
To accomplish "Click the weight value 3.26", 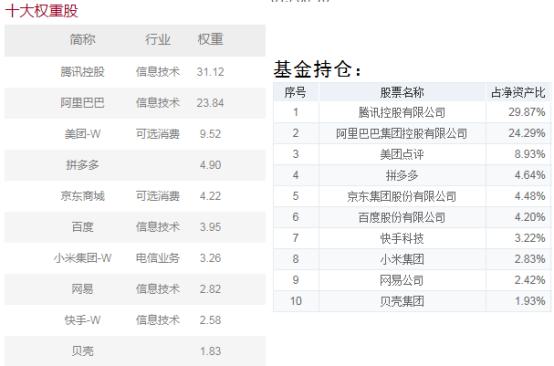I will click(x=210, y=258).
